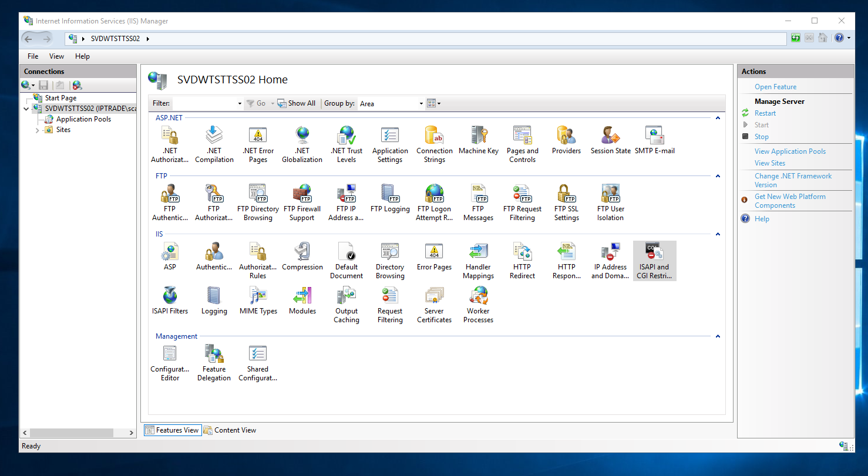Viewport: 868px width, 476px height.
Task: Open the View menu
Action: (x=57, y=56)
